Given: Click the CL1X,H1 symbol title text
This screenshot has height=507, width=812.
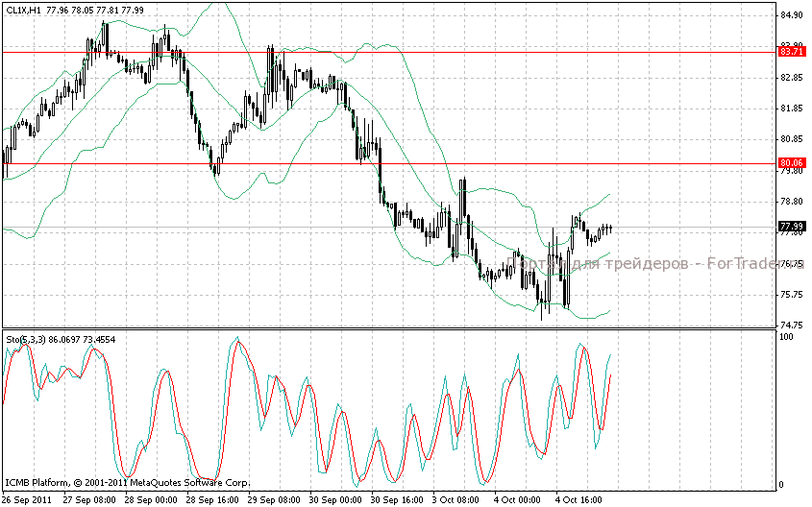Looking at the screenshot, I should pos(23,10).
